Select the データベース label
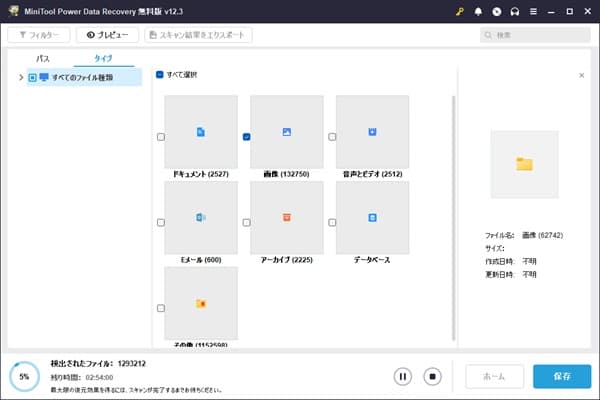 click(372, 260)
